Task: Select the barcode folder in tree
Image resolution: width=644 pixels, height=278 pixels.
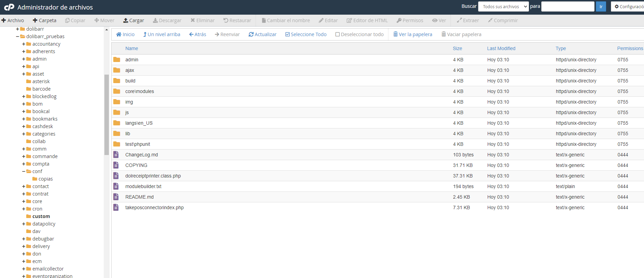Action: pos(41,89)
